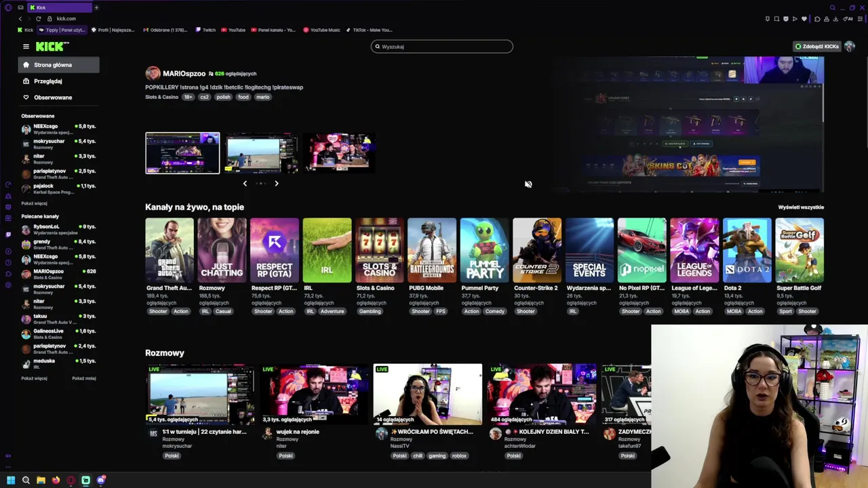
Task: Open the Windows Start menu
Action: pos(11,480)
